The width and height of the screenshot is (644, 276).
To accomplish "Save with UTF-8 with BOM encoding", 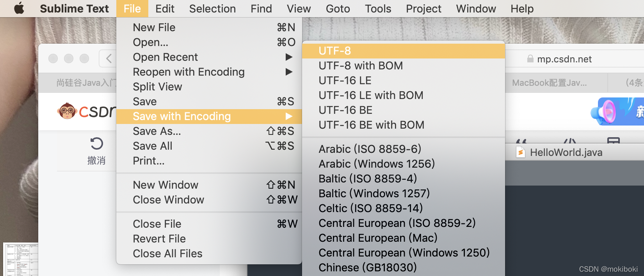I will (404, 65).
